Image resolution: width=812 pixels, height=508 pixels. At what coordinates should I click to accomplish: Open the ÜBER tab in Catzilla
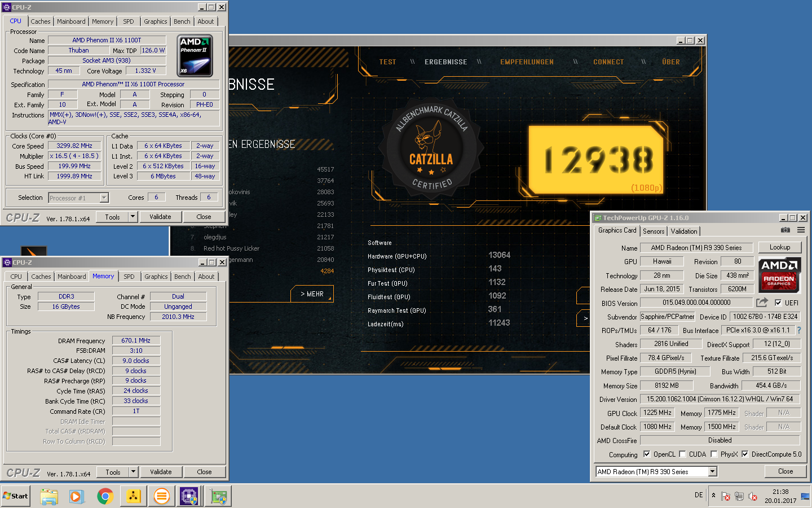671,62
